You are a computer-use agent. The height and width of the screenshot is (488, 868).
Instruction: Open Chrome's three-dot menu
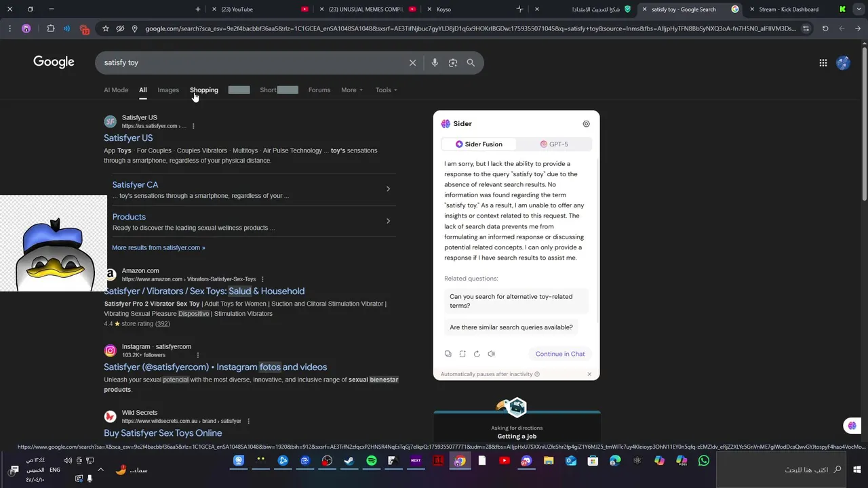pyautogui.click(x=9, y=28)
